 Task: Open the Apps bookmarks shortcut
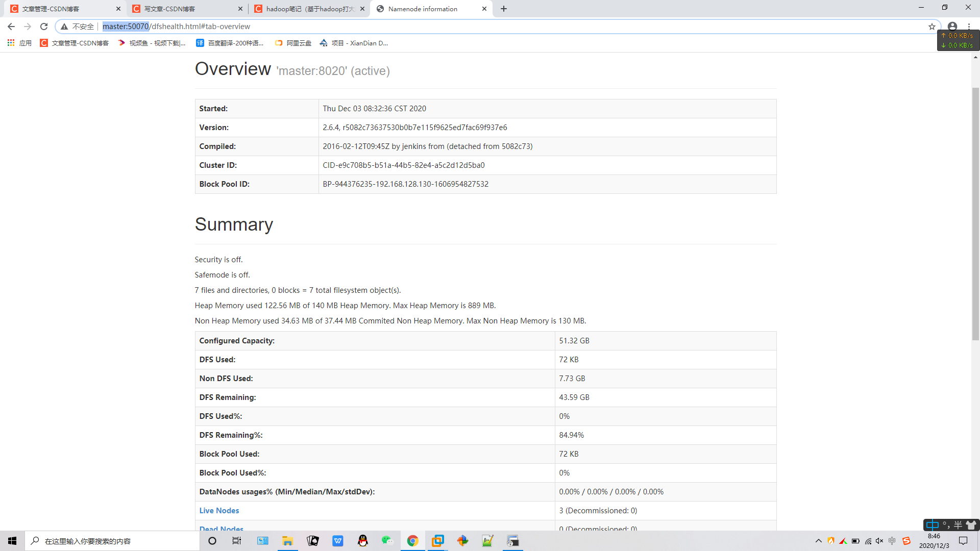(19, 43)
